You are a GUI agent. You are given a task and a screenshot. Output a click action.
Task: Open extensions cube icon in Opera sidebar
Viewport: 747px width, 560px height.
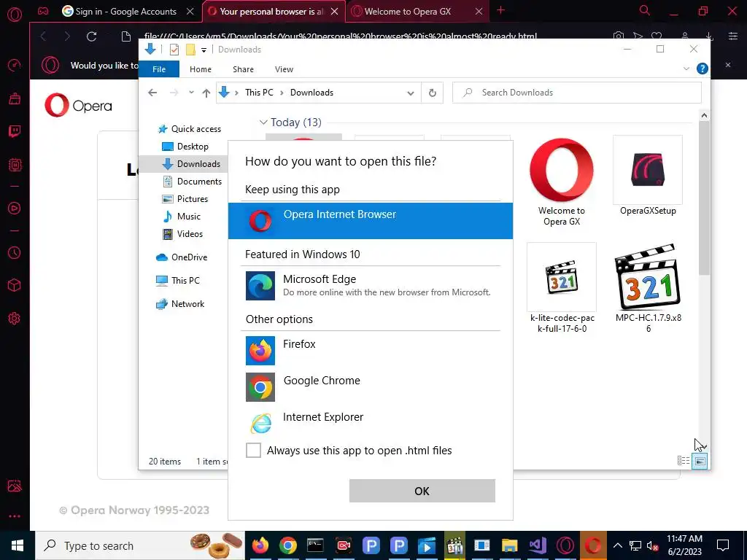point(15,285)
